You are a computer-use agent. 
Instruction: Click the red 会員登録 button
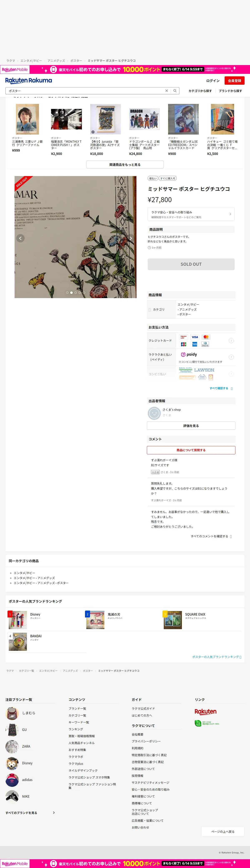point(235,81)
